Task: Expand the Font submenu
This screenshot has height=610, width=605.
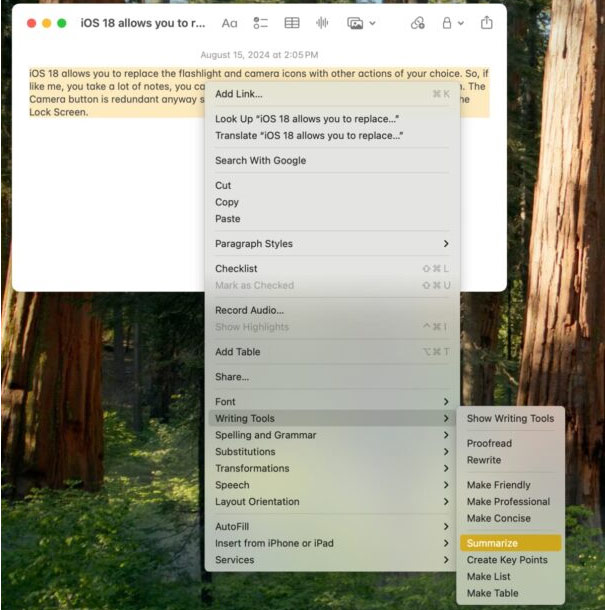Action: coord(332,401)
